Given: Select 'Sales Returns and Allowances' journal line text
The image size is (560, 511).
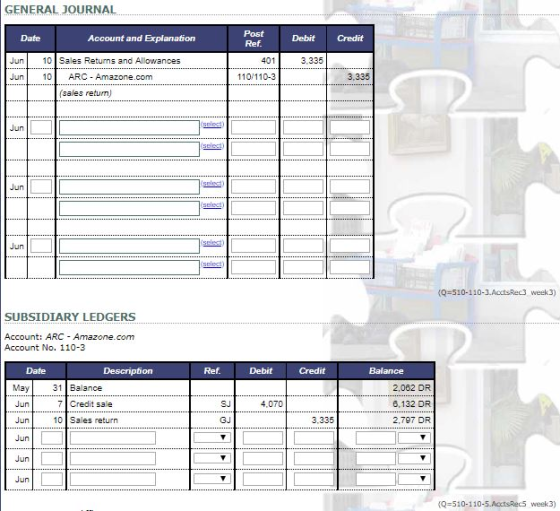Looking at the screenshot, I should [120, 61].
